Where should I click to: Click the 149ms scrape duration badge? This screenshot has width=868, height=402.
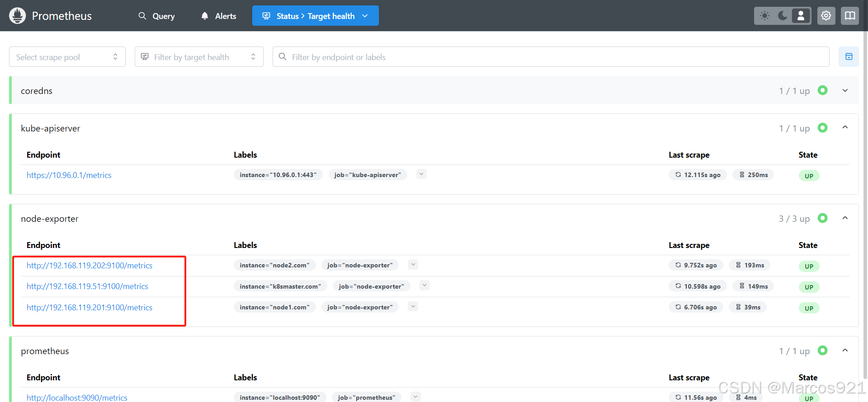tap(753, 286)
